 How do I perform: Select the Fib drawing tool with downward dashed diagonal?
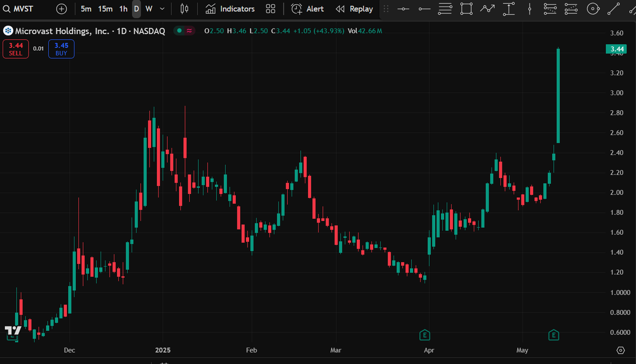click(x=551, y=9)
